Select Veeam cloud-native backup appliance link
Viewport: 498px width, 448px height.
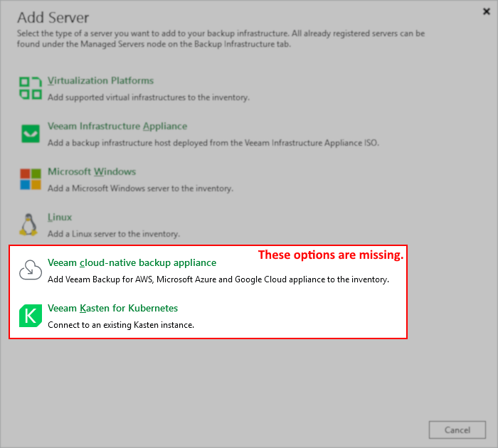[132, 262]
